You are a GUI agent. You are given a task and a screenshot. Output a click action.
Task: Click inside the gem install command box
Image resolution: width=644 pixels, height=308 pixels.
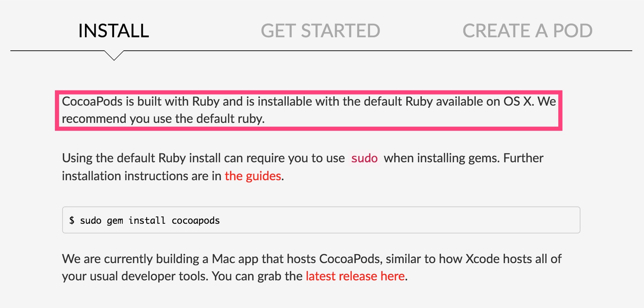click(321, 220)
